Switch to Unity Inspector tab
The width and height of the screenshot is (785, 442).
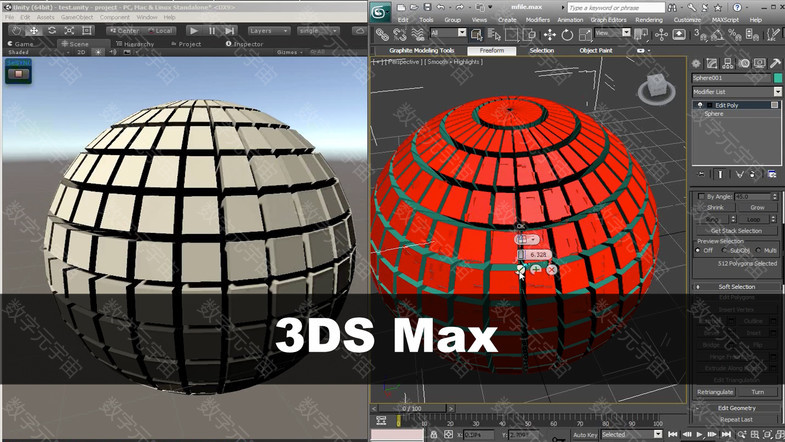(x=244, y=44)
